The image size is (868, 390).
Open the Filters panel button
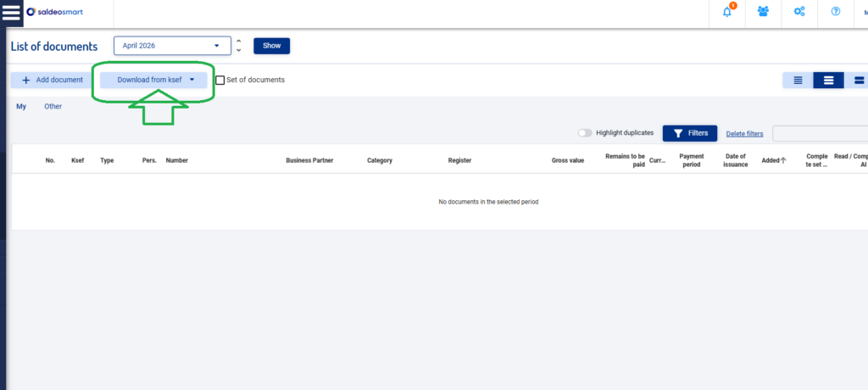689,133
